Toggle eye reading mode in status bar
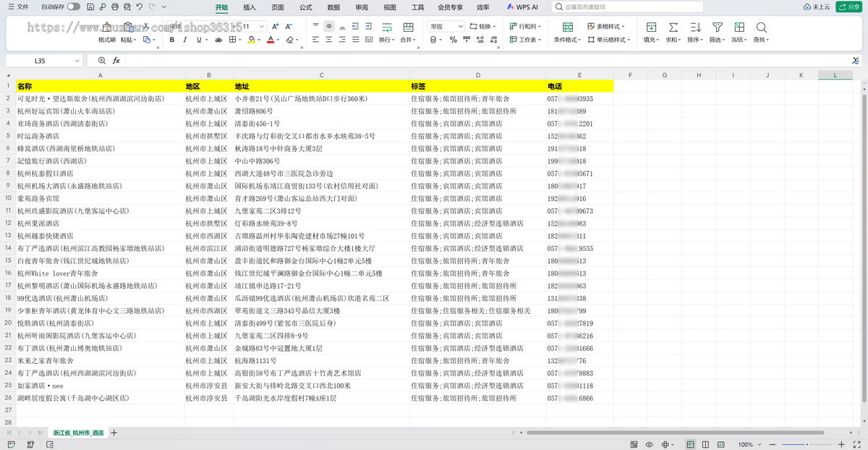 coord(650,444)
